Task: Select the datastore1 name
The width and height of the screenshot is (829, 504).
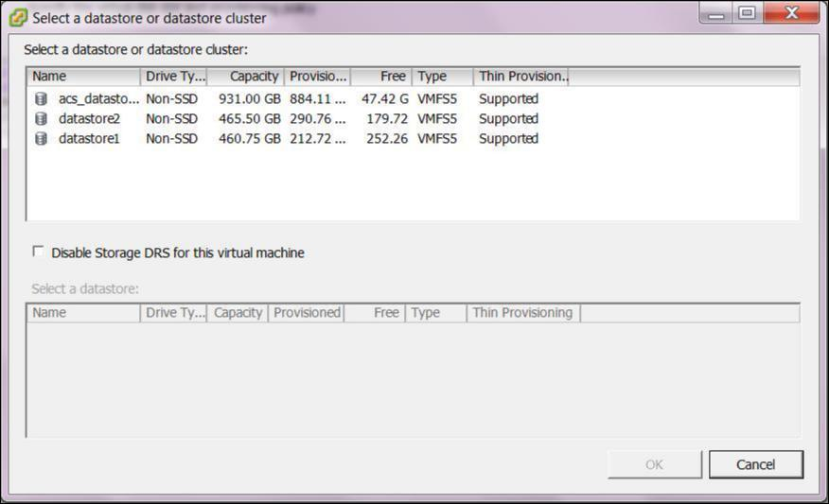Action: 89,138
